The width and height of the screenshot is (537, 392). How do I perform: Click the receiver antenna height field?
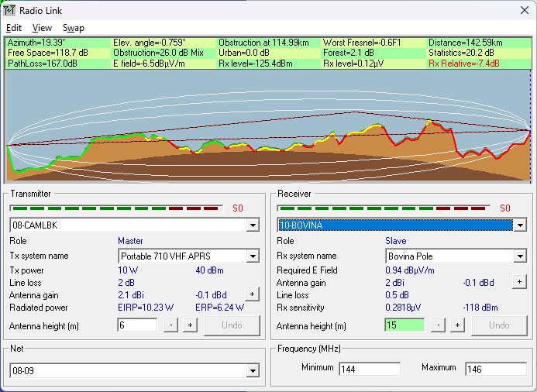(404, 325)
